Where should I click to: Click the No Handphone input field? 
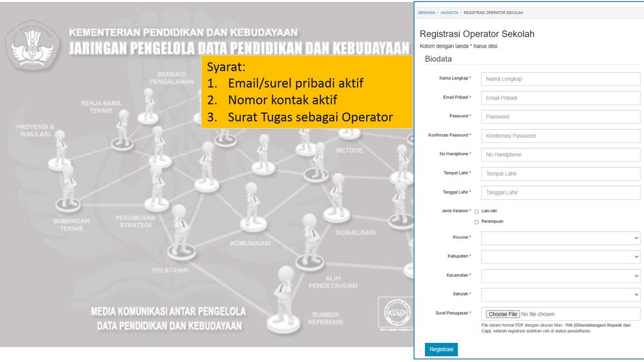560,155
